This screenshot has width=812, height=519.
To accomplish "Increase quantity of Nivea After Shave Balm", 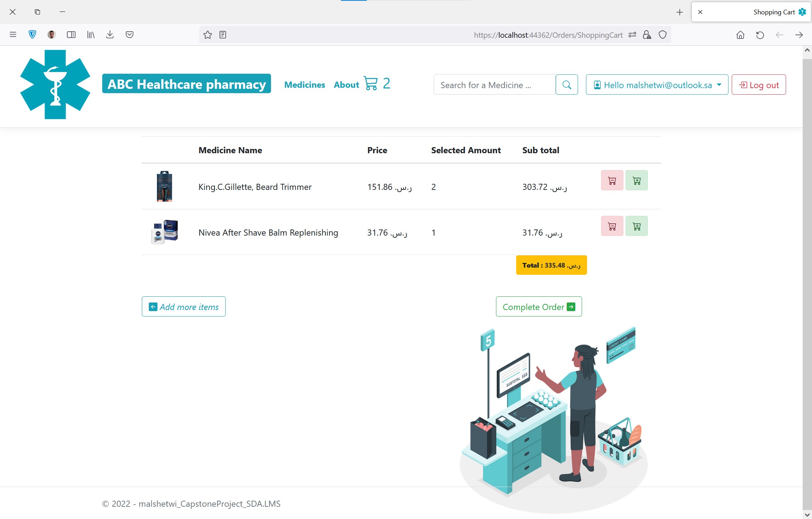I will (x=636, y=226).
